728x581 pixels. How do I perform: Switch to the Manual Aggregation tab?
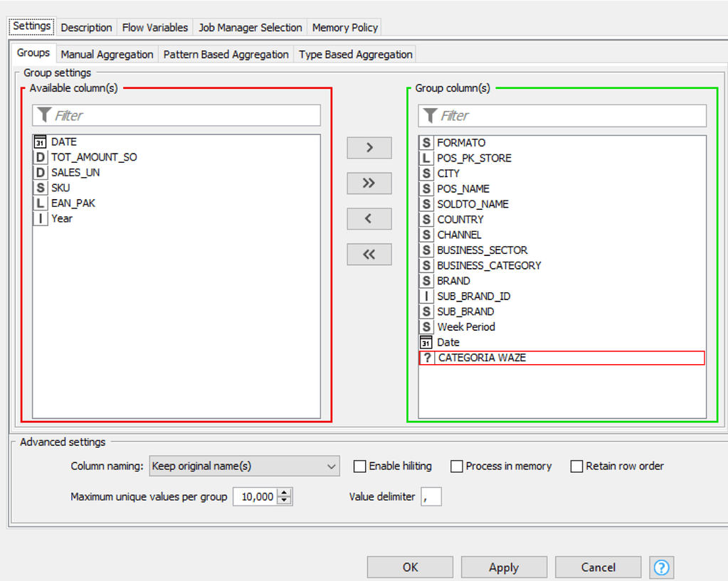point(107,54)
